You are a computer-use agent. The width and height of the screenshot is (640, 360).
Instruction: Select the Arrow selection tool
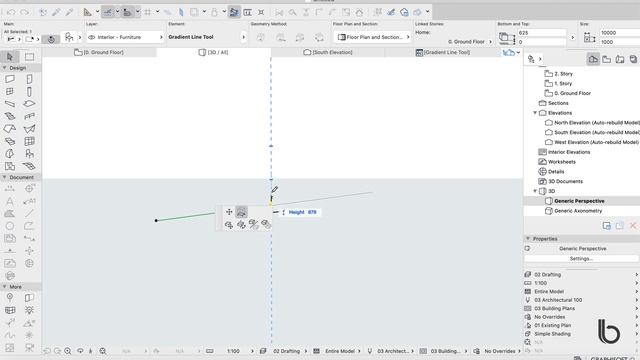10,57
